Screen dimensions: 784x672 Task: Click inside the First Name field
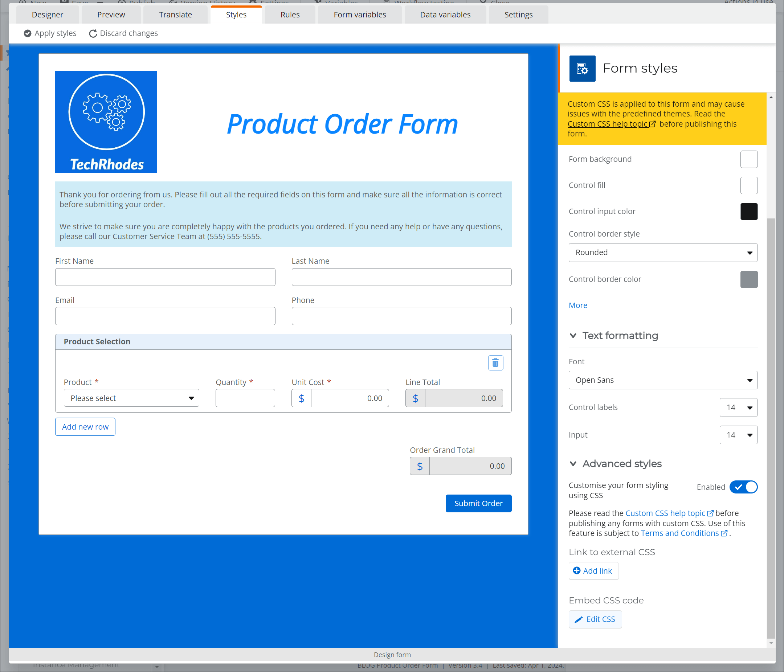[166, 277]
